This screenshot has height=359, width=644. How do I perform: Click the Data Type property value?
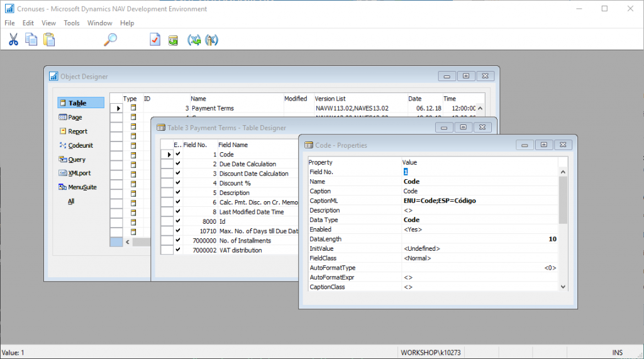411,220
